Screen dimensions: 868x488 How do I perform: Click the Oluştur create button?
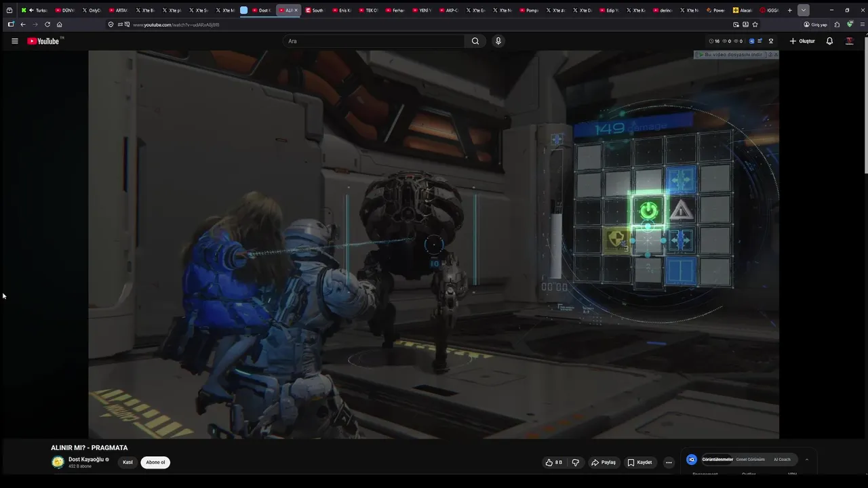pos(802,41)
